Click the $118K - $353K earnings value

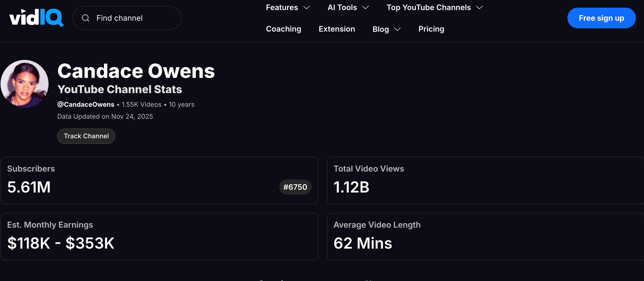(61, 243)
